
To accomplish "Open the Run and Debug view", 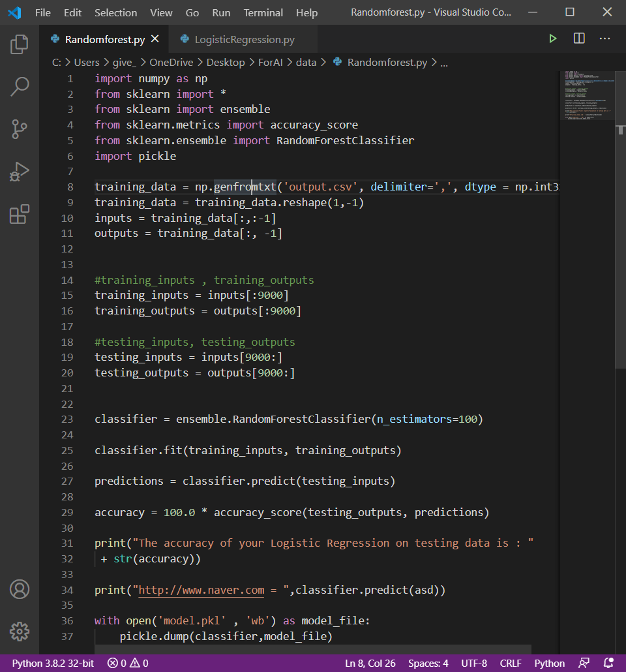I will click(20, 172).
